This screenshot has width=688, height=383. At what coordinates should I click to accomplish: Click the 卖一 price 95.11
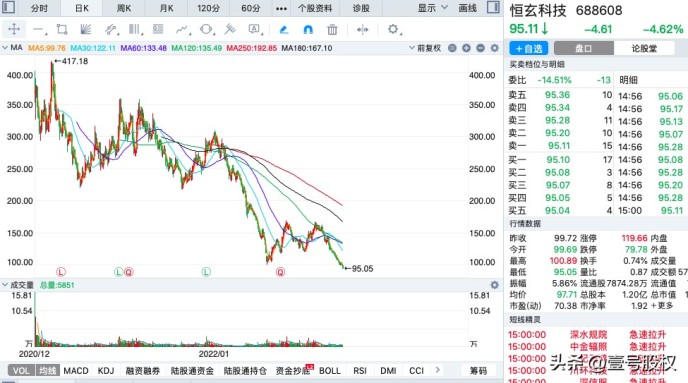click(x=559, y=146)
